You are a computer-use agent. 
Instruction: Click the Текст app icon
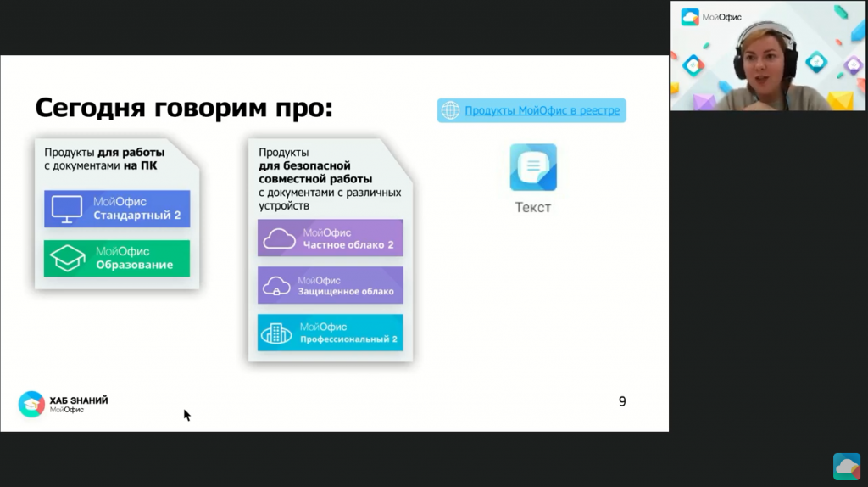[x=533, y=167]
